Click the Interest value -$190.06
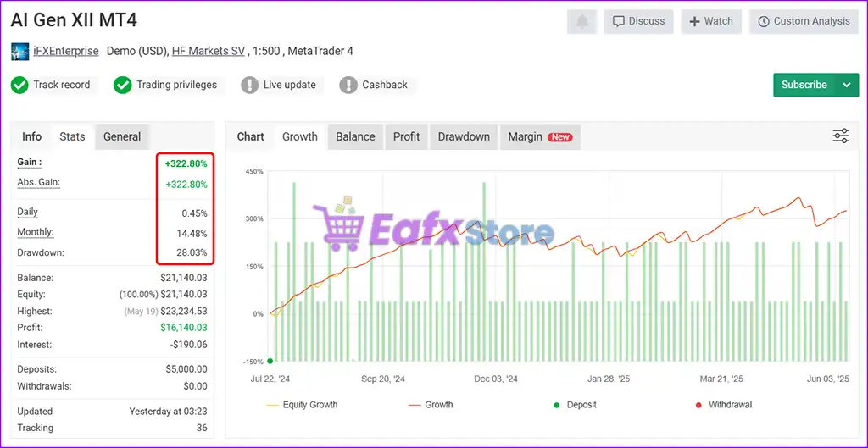868x448 pixels. [x=189, y=345]
